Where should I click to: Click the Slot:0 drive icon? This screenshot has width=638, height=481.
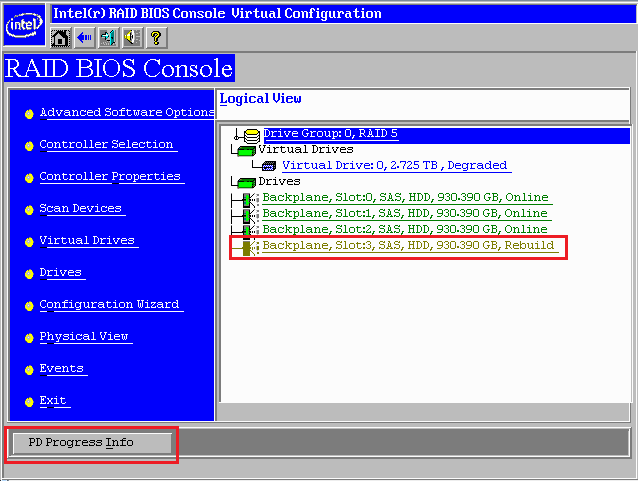coord(250,199)
